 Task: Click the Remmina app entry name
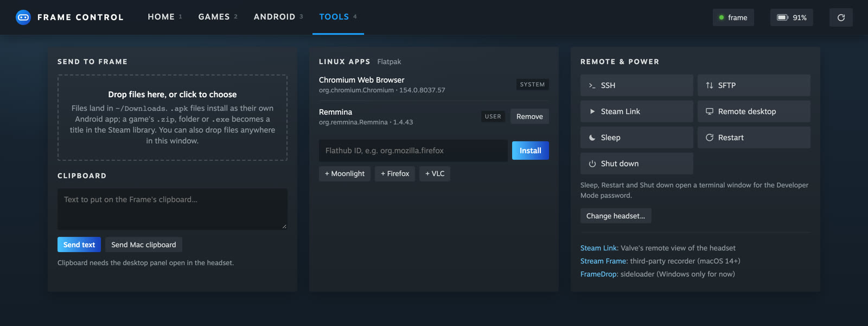[x=335, y=112]
